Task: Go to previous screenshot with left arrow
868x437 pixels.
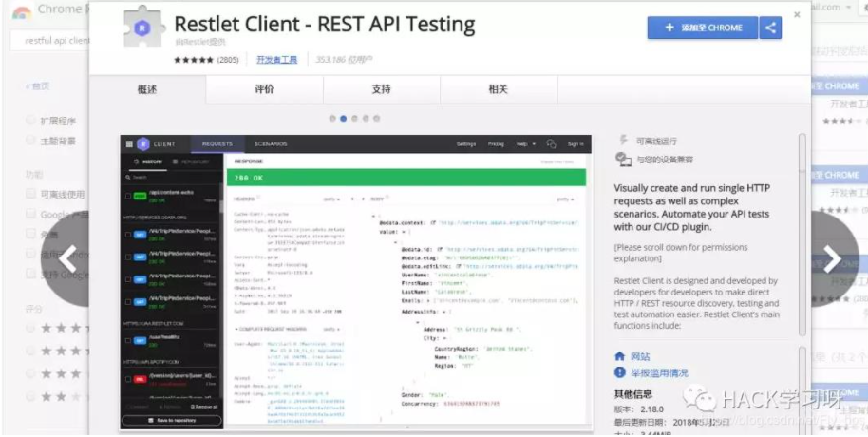Action: click(66, 258)
